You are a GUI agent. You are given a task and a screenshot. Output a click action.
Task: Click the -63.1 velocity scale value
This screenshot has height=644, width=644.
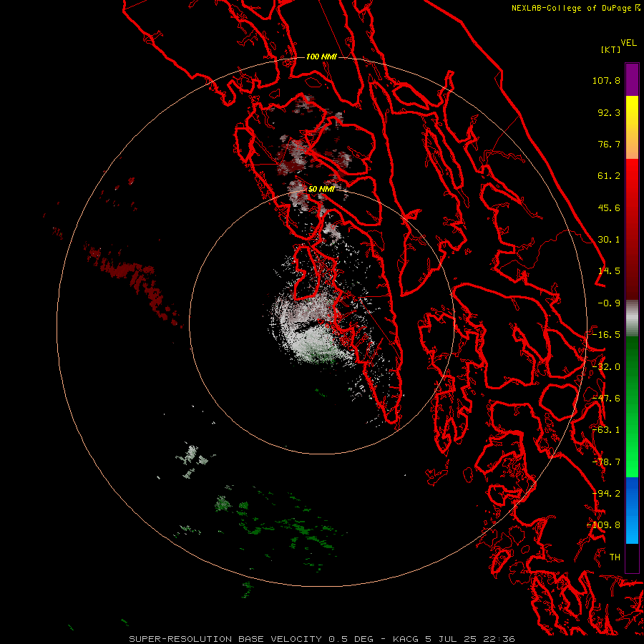pos(606,430)
